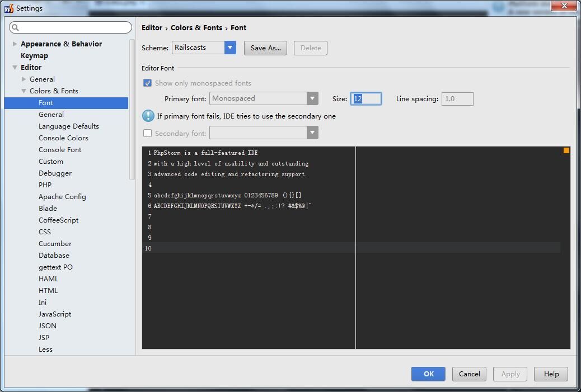Click Colors & Fonts in the breadcrumb
The width and height of the screenshot is (581, 392).
click(196, 28)
